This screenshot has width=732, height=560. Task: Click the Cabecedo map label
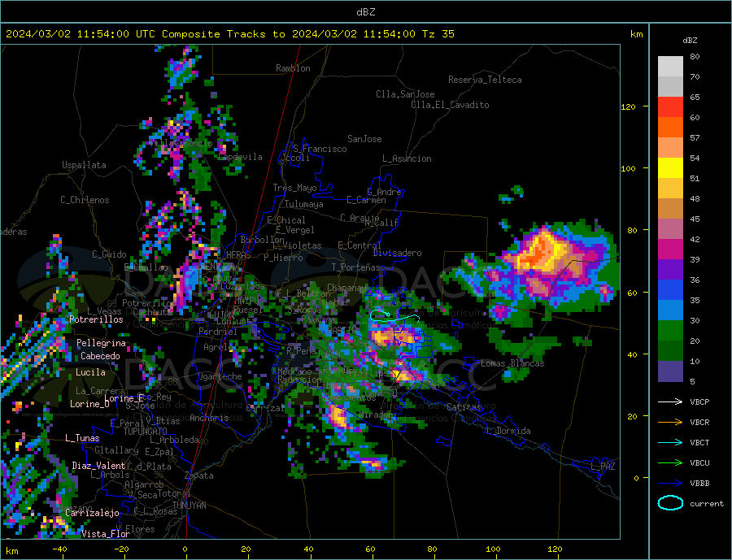(100, 356)
